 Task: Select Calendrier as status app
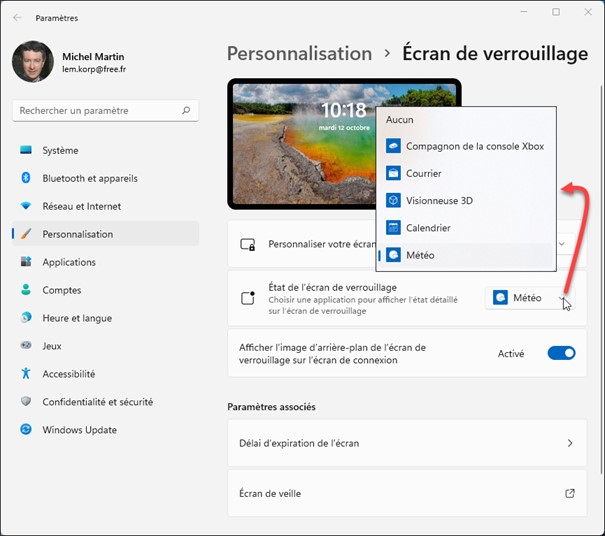pyautogui.click(x=466, y=228)
